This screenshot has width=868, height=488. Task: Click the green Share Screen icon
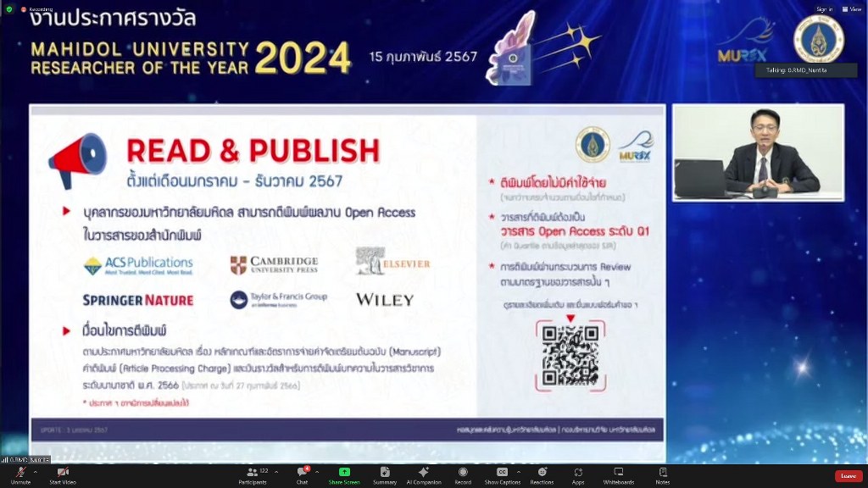click(344, 474)
